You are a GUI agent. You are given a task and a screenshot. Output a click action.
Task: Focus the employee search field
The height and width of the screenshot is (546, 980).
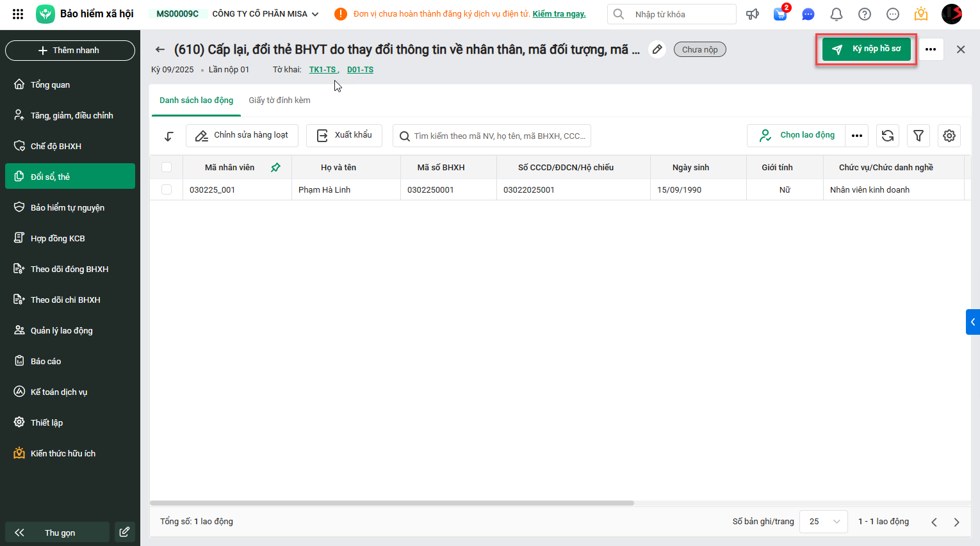point(492,136)
